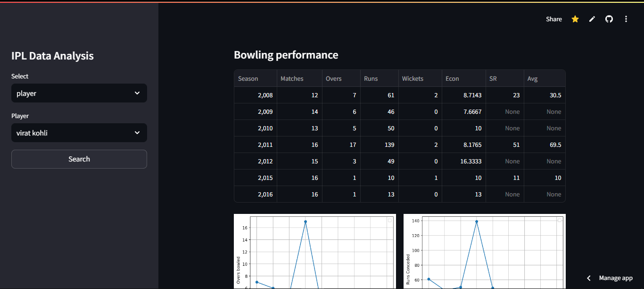Sort by Wickets column header

tap(420, 78)
